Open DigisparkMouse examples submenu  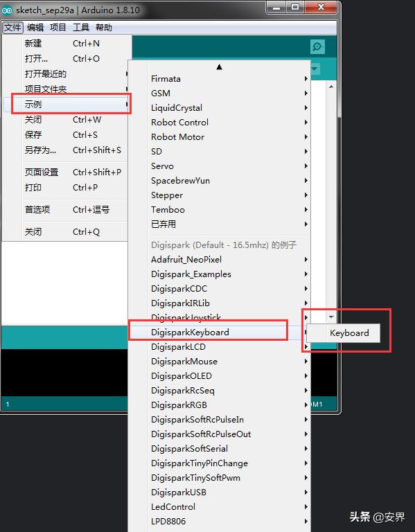(219, 362)
